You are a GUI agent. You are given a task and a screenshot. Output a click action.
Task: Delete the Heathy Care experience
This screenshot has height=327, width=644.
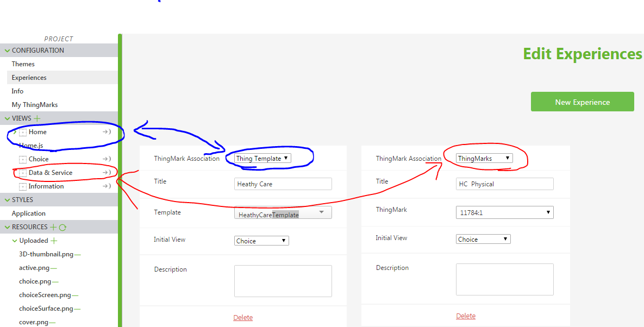point(243,318)
